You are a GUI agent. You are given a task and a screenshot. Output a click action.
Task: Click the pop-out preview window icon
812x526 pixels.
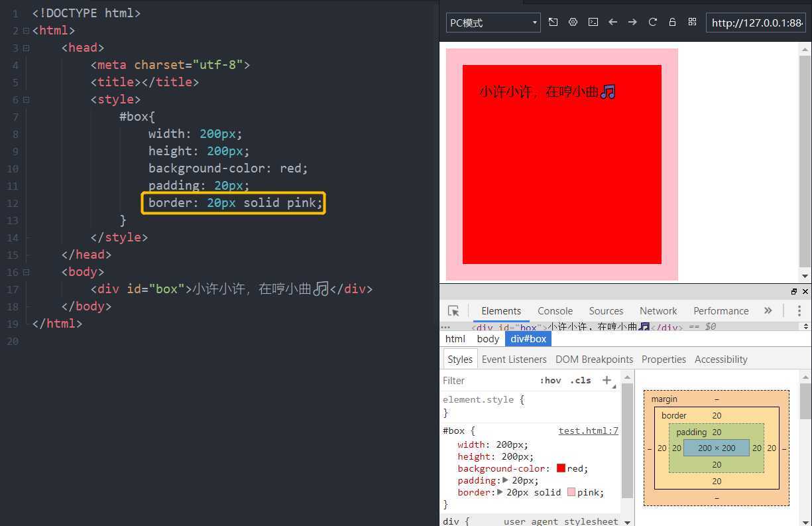pyautogui.click(x=553, y=22)
